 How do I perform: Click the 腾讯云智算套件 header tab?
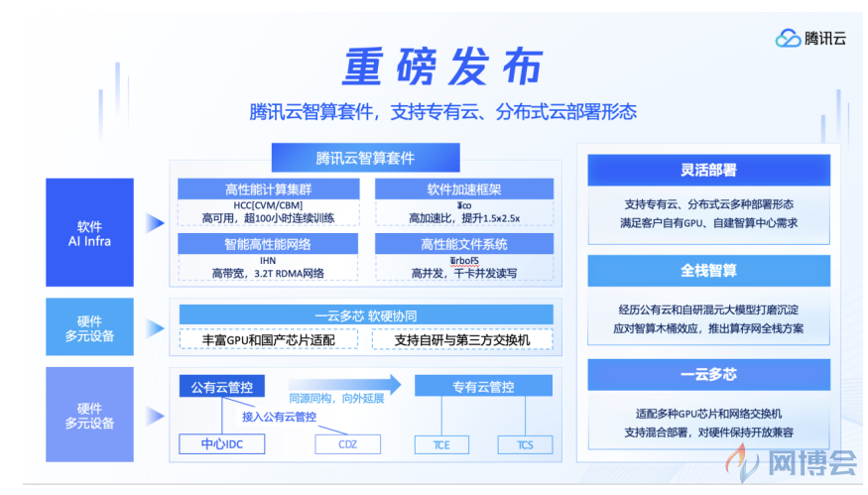click(365, 158)
